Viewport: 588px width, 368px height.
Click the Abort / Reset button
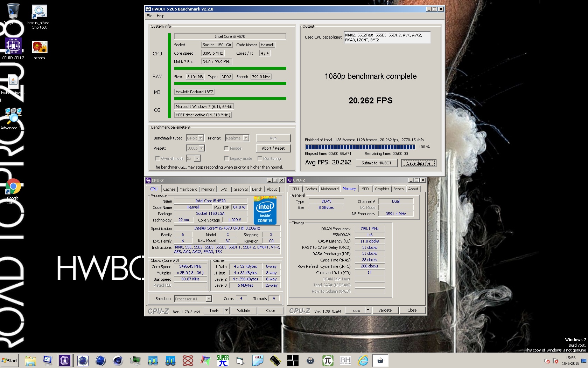[273, 148]
